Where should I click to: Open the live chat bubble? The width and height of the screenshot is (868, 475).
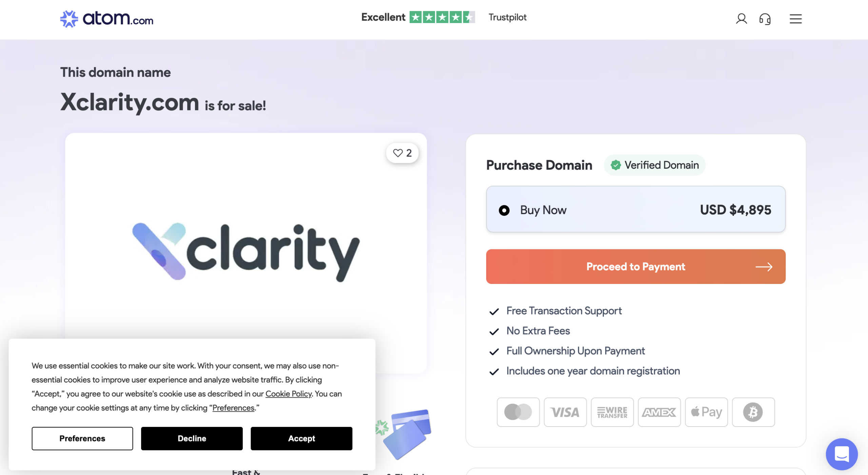tap(842, 454)
